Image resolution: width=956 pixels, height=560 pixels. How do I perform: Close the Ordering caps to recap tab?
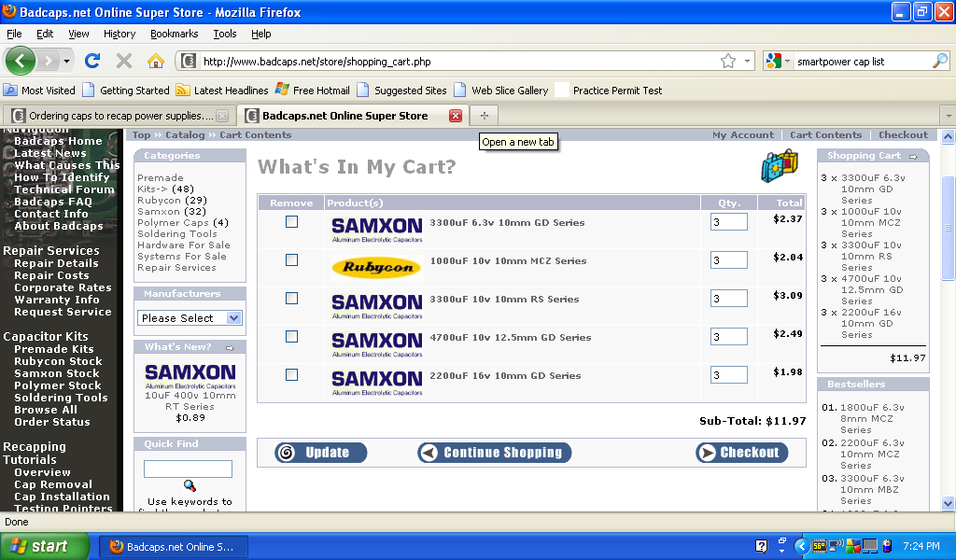(222, 116)
